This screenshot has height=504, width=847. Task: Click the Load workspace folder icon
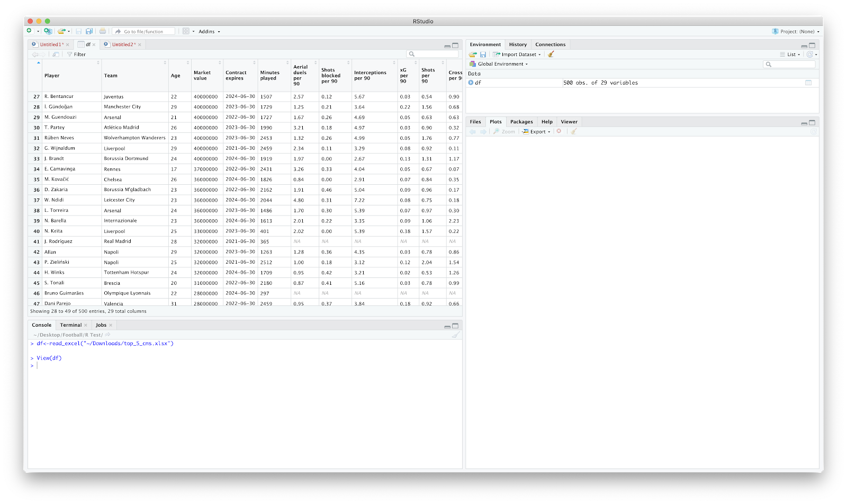473,54
